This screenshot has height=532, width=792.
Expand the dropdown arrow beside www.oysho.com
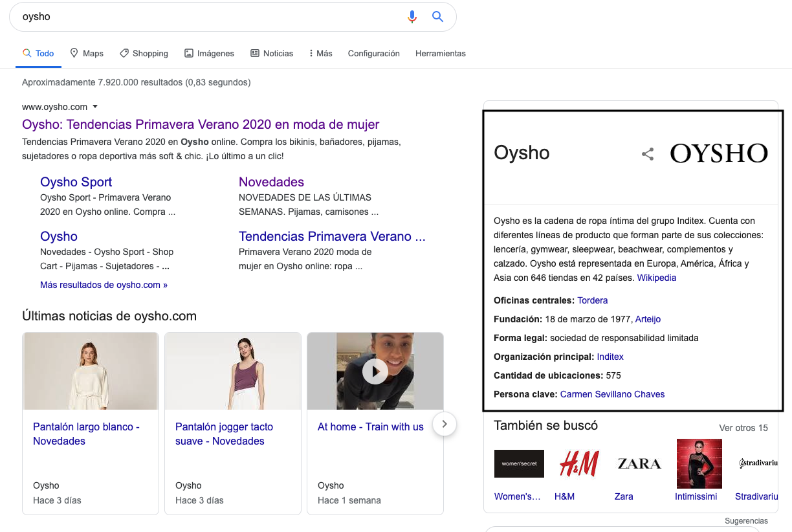(x=95, y=107)
